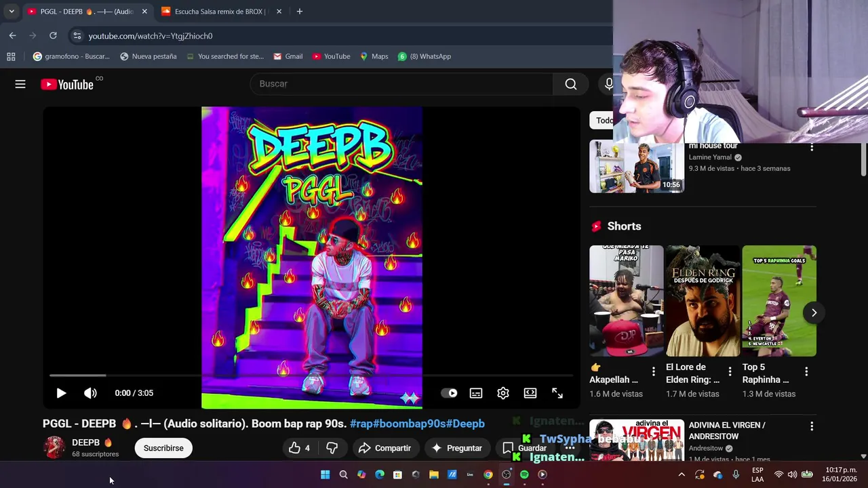Open options menu for Akapellah short
The image size is (868, 488).
tap(654, 371)
